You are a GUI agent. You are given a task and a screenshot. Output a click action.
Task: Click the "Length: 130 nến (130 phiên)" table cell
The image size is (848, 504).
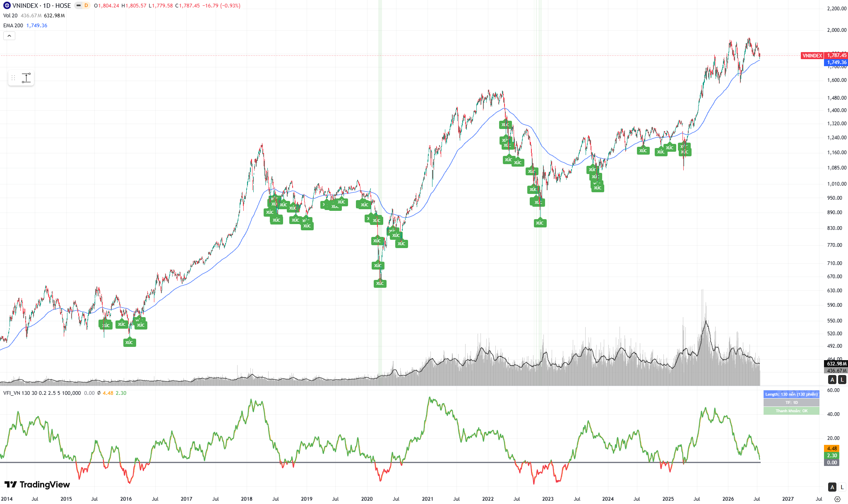[x=791, y=394]
